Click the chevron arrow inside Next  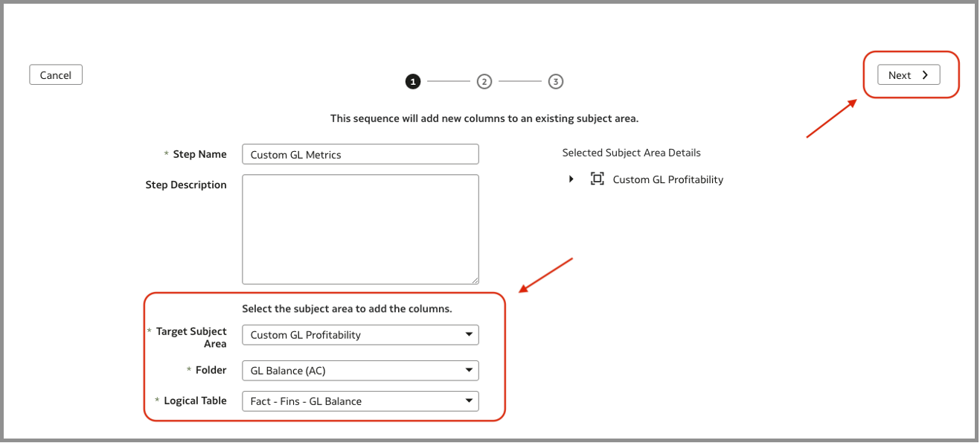925,75
